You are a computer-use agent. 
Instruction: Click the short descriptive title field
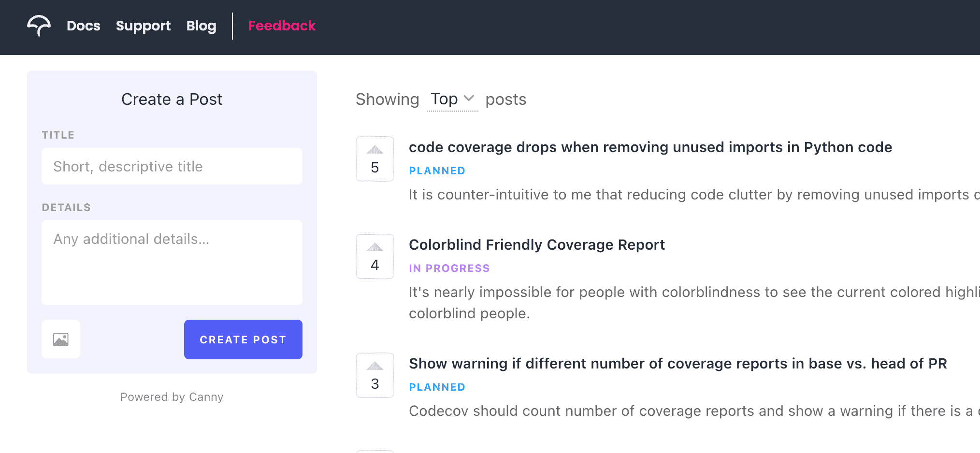[x=172, y=166]
